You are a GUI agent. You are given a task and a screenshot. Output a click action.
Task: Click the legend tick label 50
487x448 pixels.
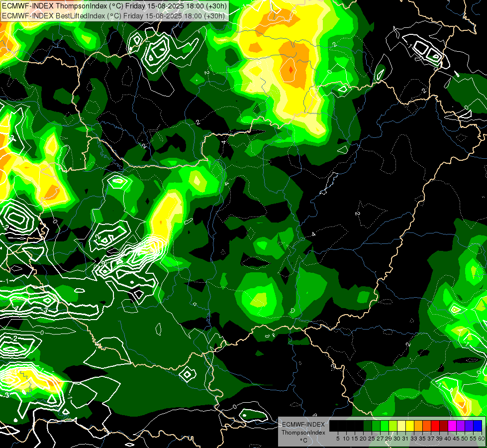pyautogui.click(x=465, y=439)
